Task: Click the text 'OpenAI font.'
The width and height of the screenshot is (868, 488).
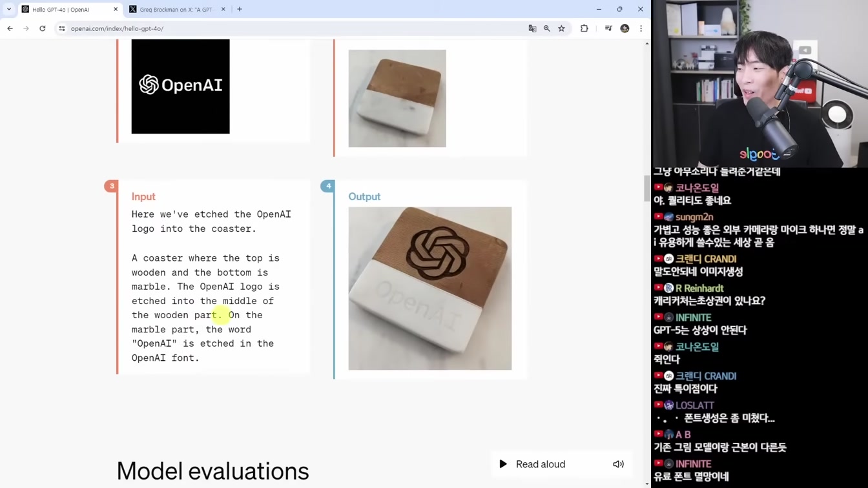Action: coord(165,358)
